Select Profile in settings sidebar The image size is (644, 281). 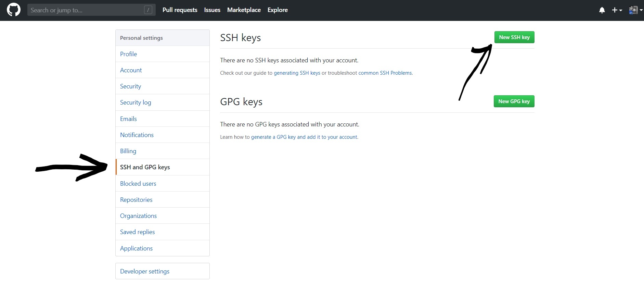pyautogui.click(x=128, y=54)
